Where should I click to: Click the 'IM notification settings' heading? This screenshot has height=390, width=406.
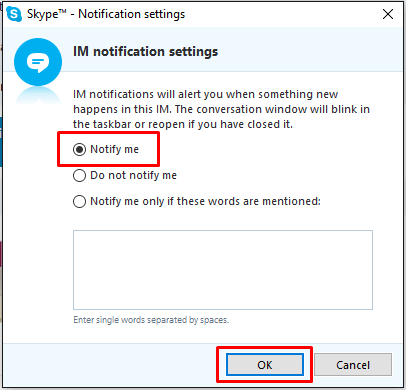pos(145,52)
